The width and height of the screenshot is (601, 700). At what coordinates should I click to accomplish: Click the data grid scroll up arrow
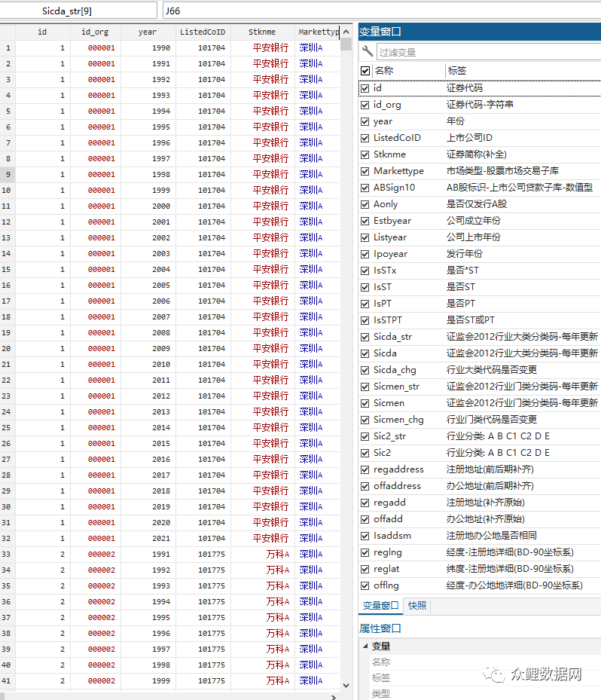(x=346, y=32)
